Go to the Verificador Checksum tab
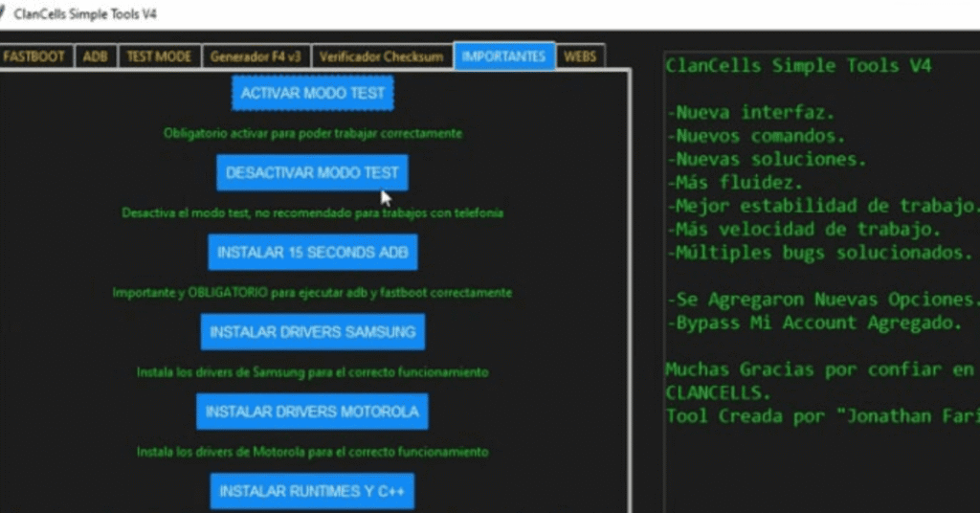This screenshot has width=980, height=513. pyautogui.click(x=381, y=56)
